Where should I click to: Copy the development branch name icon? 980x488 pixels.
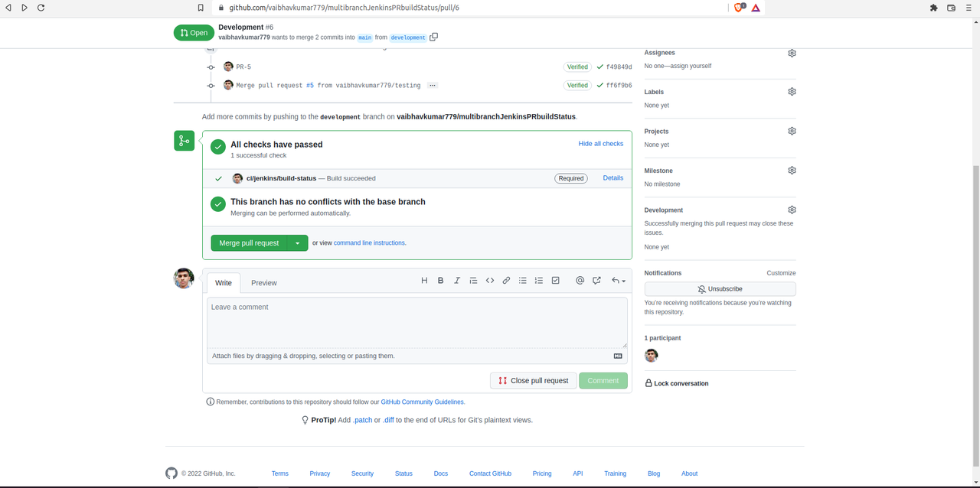pos(433,37)
